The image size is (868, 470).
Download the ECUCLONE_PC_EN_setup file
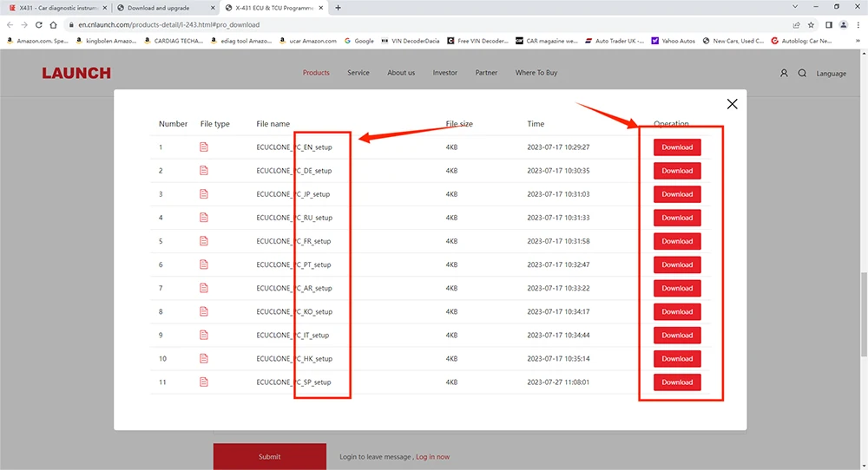pos(677,147)
